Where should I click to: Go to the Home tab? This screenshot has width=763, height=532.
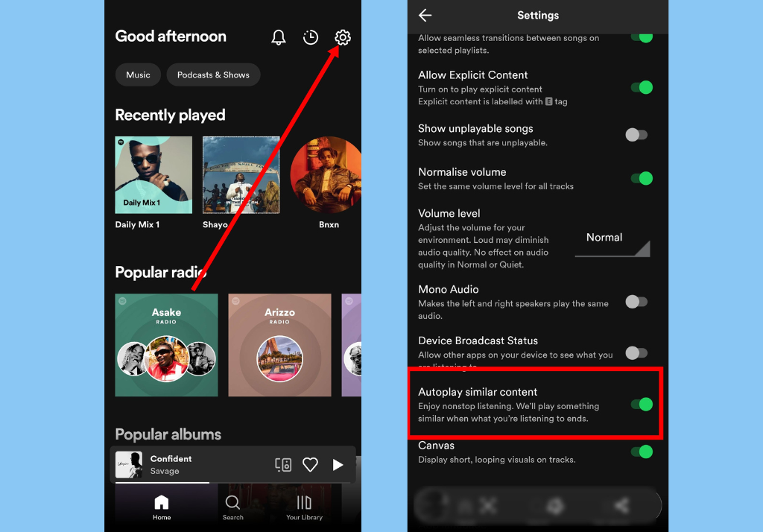(x=162, y=507)
